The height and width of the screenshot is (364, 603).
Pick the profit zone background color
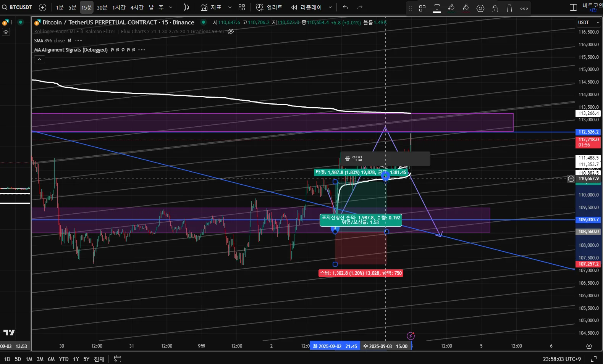(451, 8)
